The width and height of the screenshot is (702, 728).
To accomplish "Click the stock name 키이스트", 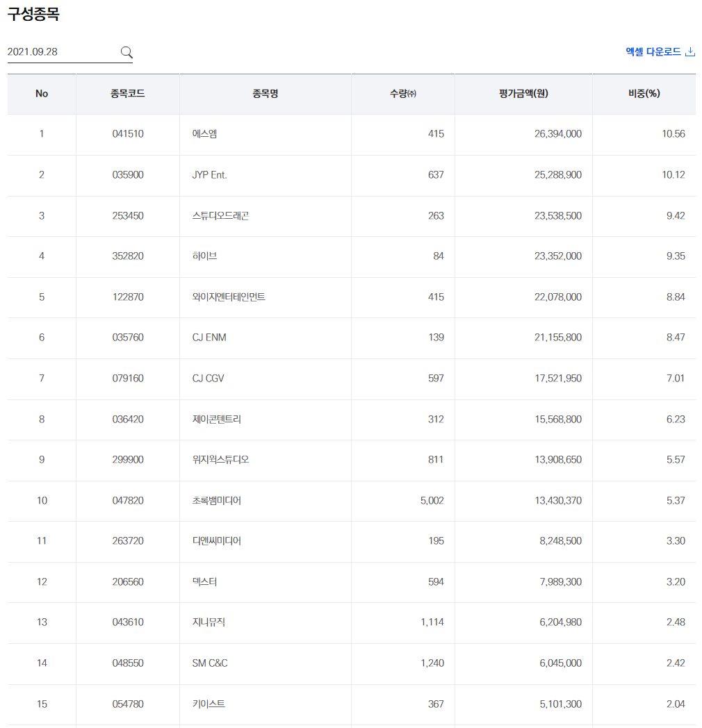I will 209,704.
